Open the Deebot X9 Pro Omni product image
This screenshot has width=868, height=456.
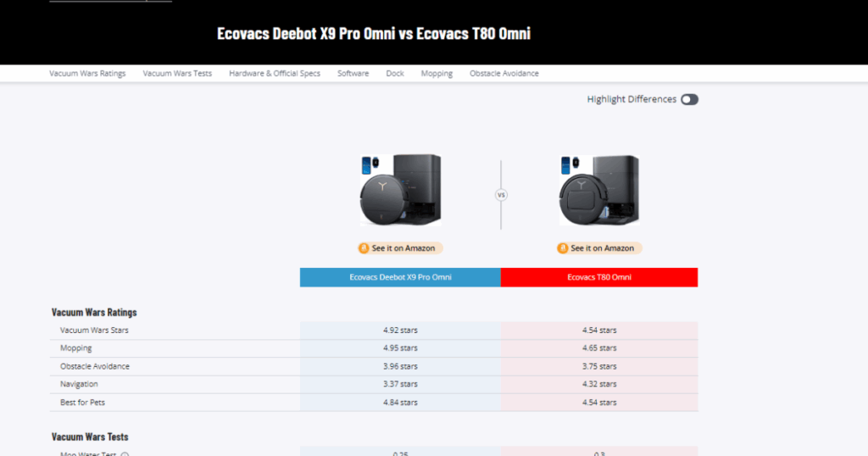point(400,190)
